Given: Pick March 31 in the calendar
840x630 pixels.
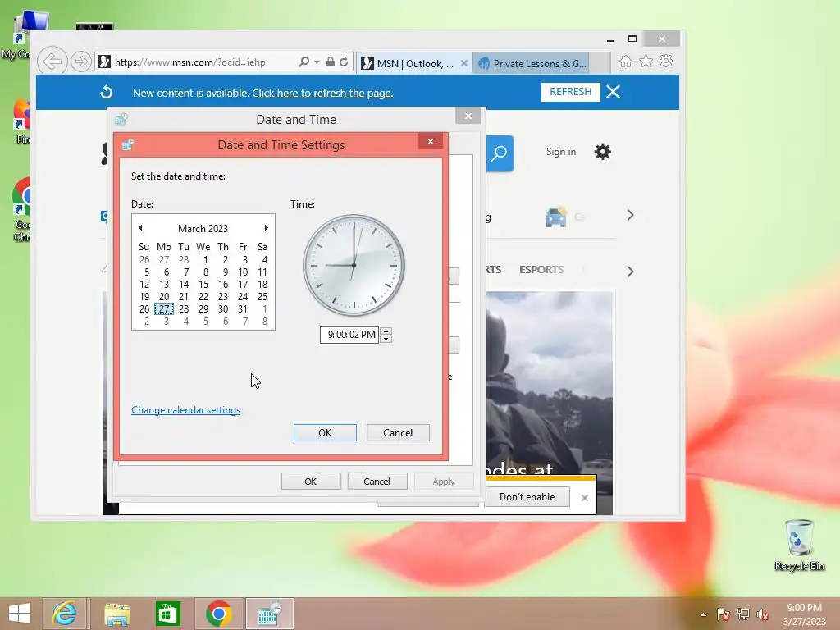Looking at the screenshot, I should (x=243, y=309).
